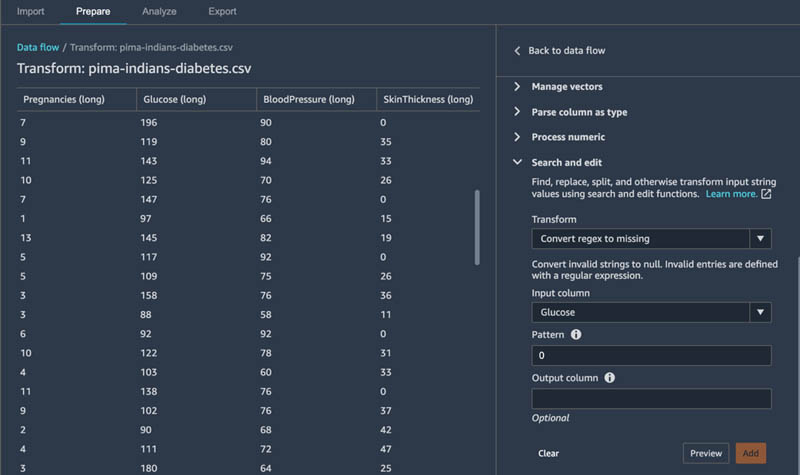
Task: Click the Glucose value 143
Action: [149, 161]
